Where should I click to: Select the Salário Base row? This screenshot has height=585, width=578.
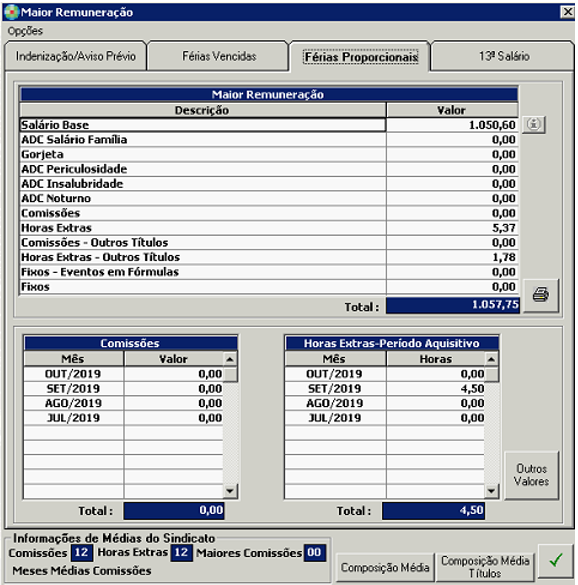click(x=269, y=125)
